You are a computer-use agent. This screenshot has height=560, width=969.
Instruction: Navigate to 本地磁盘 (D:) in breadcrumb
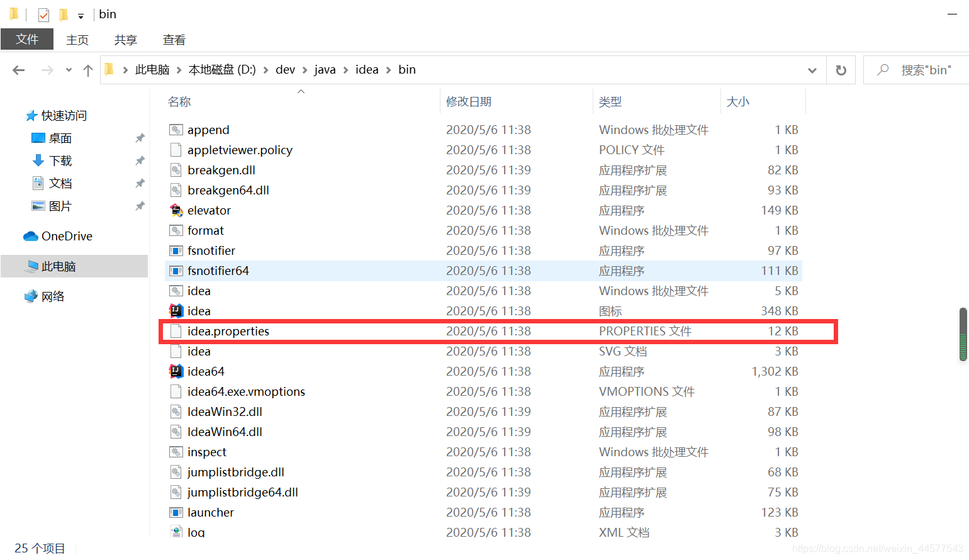pyautogui.click(x=222, y=70)
